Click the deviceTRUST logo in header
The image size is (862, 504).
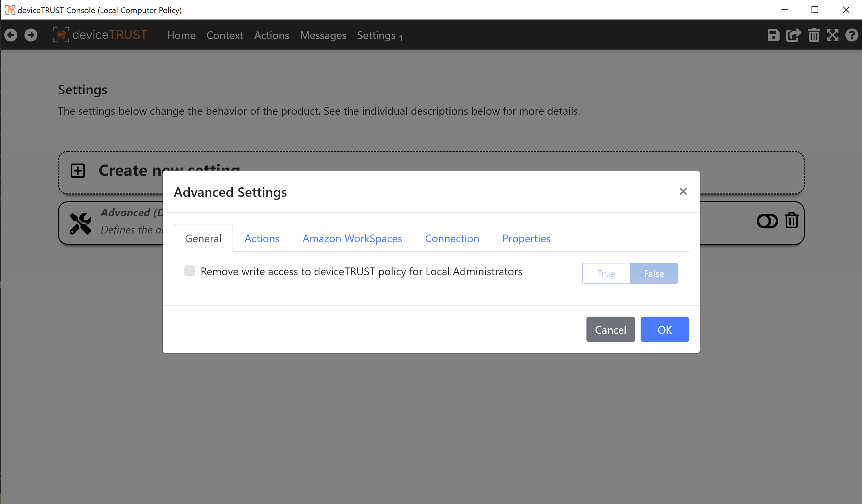tap(100, 35)
